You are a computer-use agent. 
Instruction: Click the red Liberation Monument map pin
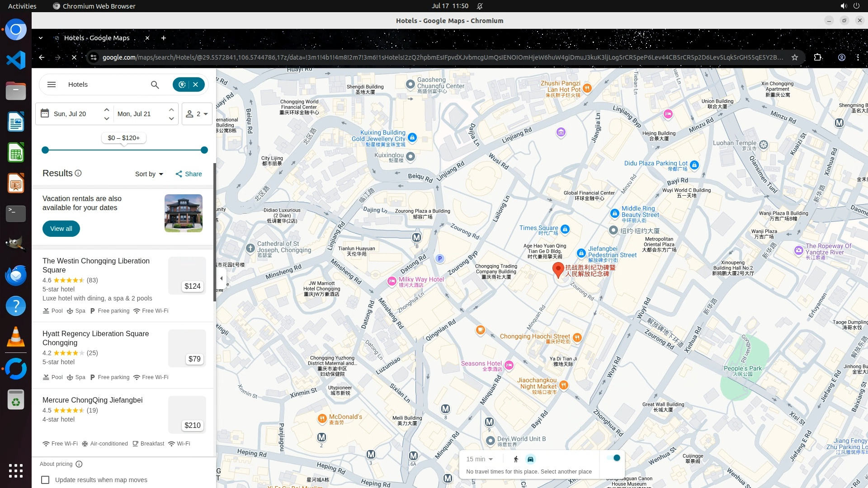coord(558,269)
